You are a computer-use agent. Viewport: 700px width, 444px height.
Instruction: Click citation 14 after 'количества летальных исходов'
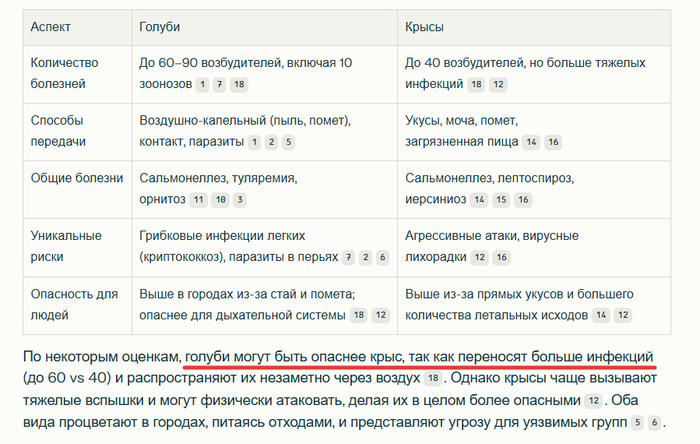point(601,315)
